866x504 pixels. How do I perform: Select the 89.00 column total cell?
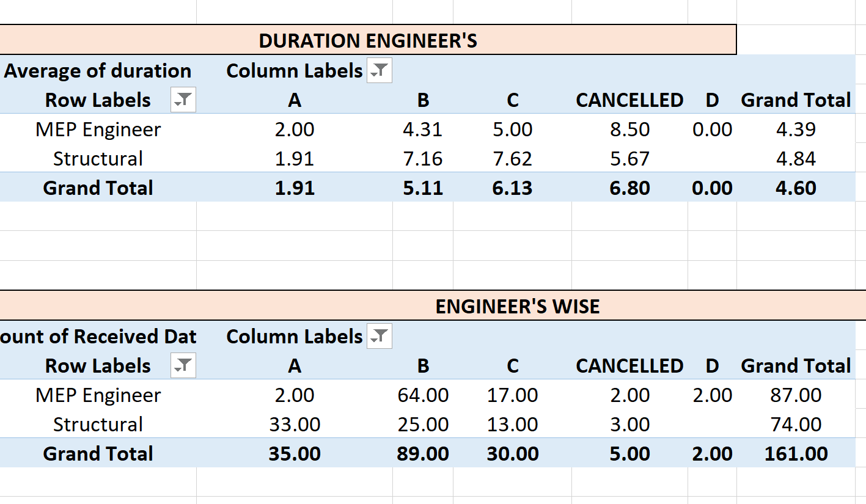(x=423, y=454)
